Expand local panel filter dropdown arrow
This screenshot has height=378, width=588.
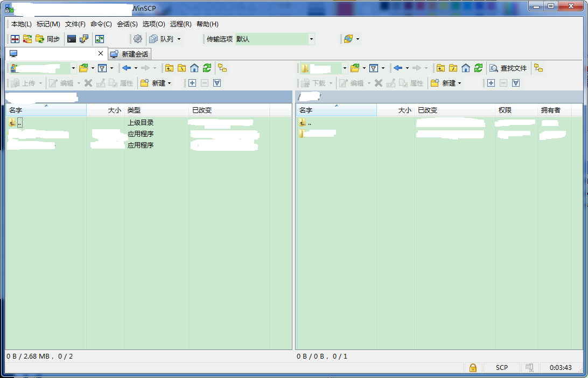point(112,68)
